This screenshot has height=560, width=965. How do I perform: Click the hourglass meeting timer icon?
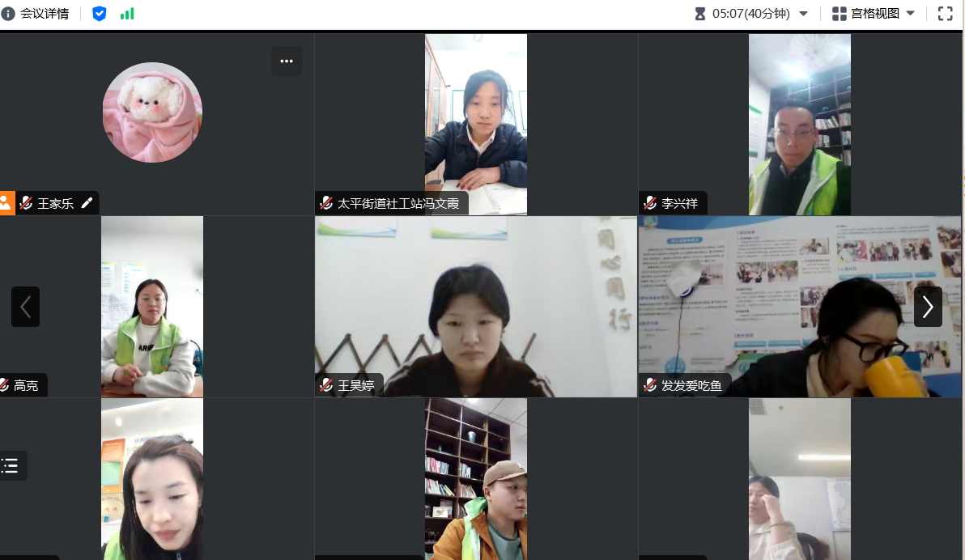coord(700,14)
